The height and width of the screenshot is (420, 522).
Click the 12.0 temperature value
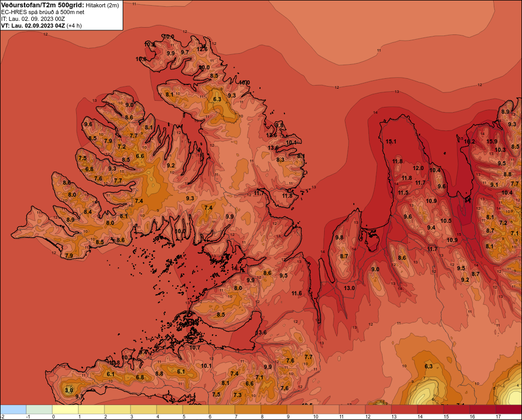click(418, 168)
